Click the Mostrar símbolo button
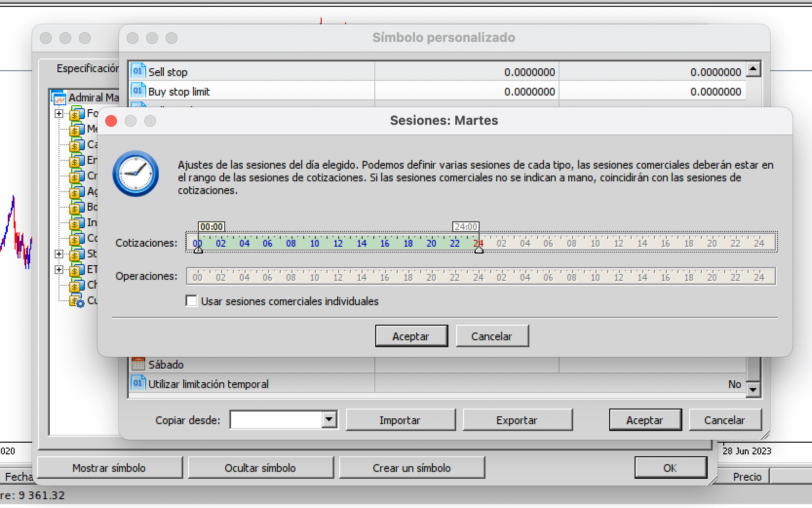 pos(109,468)
